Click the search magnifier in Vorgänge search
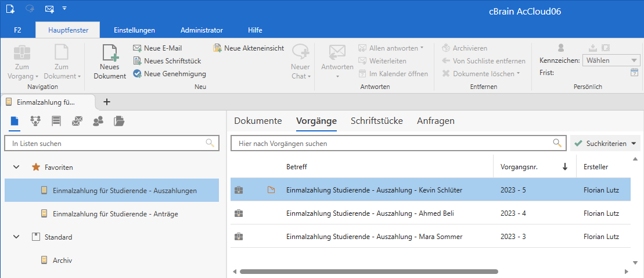 click(x=557, y=143)
